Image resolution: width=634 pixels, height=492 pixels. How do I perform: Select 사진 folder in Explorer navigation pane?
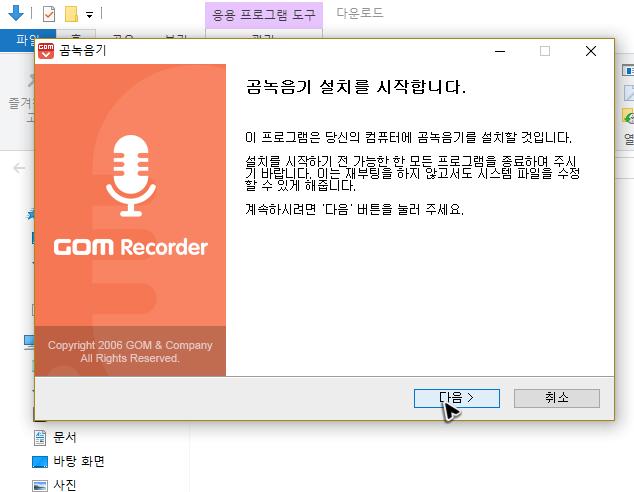coord(64,485)
